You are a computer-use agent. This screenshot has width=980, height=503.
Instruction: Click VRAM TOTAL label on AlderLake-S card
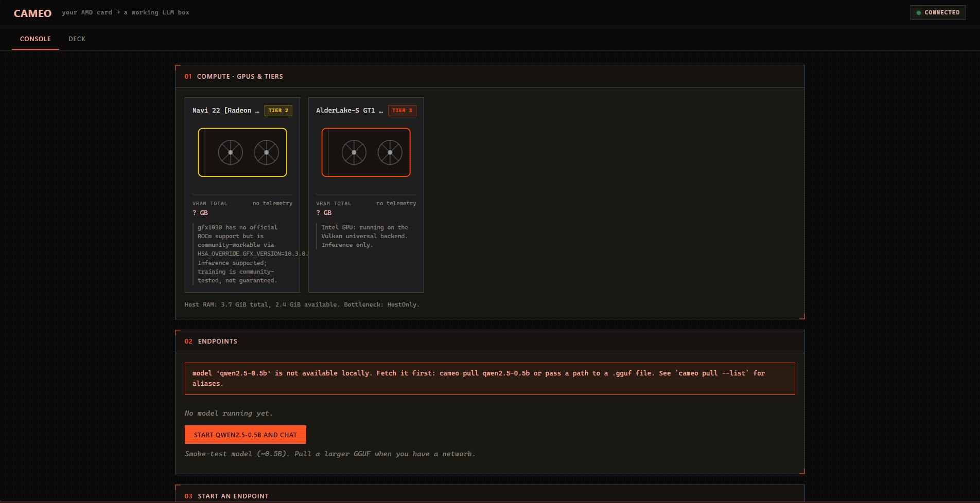(334, 204)
